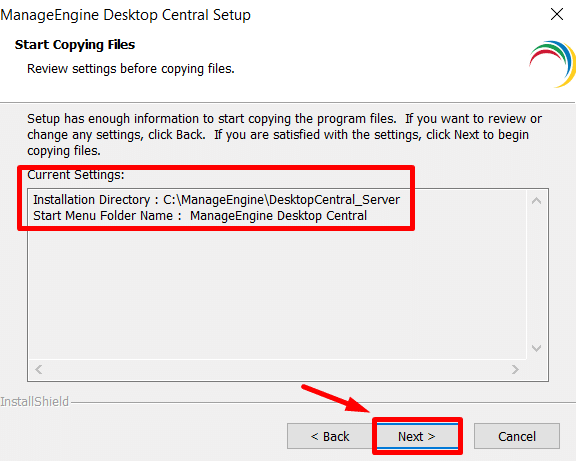
Task: Click the Start Copying Files heading
Action: [x=75, y=44]
